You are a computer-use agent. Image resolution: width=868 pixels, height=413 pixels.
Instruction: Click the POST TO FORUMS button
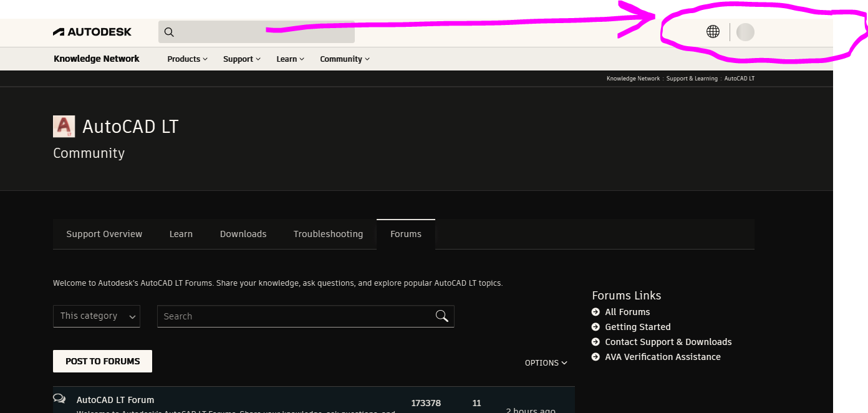coord(102,361)
